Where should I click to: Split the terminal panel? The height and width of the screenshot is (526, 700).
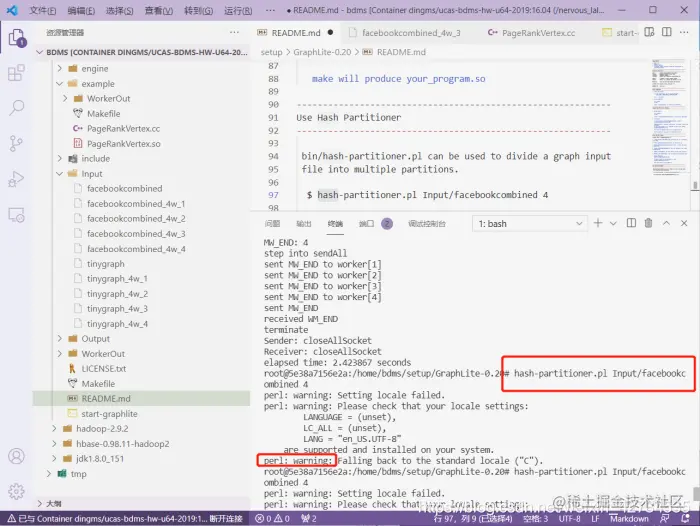point(631,223)
